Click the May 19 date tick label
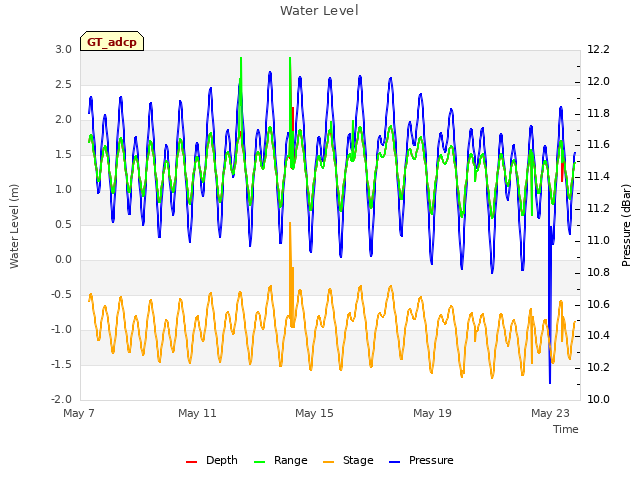This screenshot has height=480, width=640. click(x=432, y=413)
